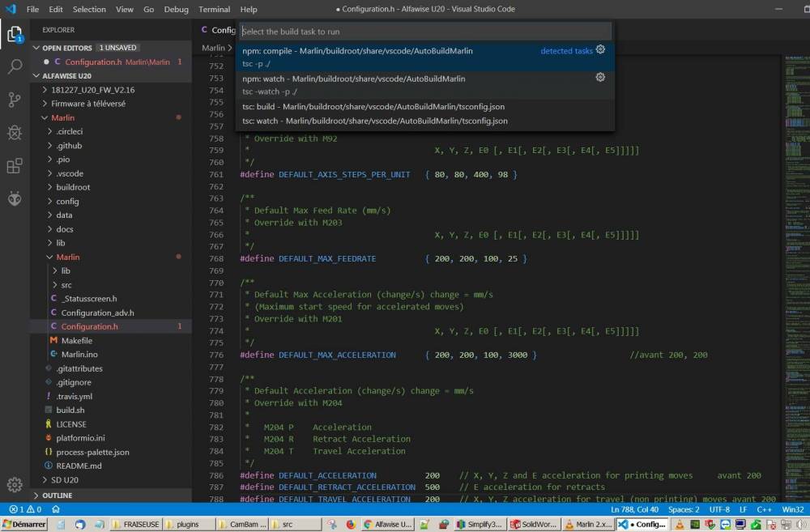Click errors and warnings status indicator
Image resolution: width=810 pixels, height=532 pixels.
click(x=24, y=510)
